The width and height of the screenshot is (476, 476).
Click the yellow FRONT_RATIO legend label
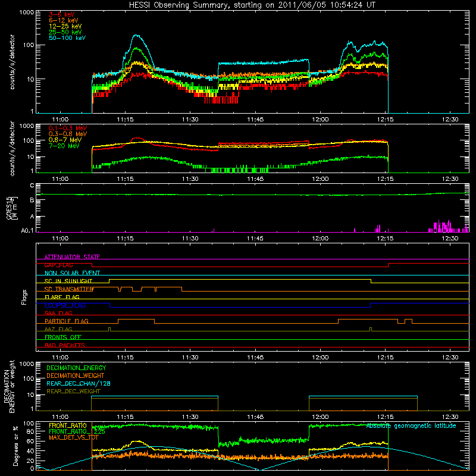(x=68, y=425)
